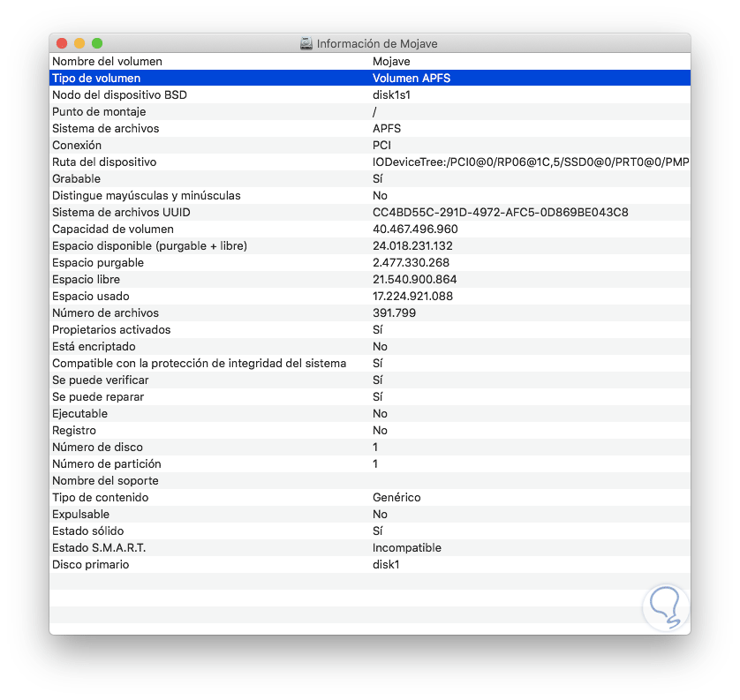Click the Estado S.M.A.R.T. row
The width and height of the screenshot is (740, 700).
[x=98, y=548]
